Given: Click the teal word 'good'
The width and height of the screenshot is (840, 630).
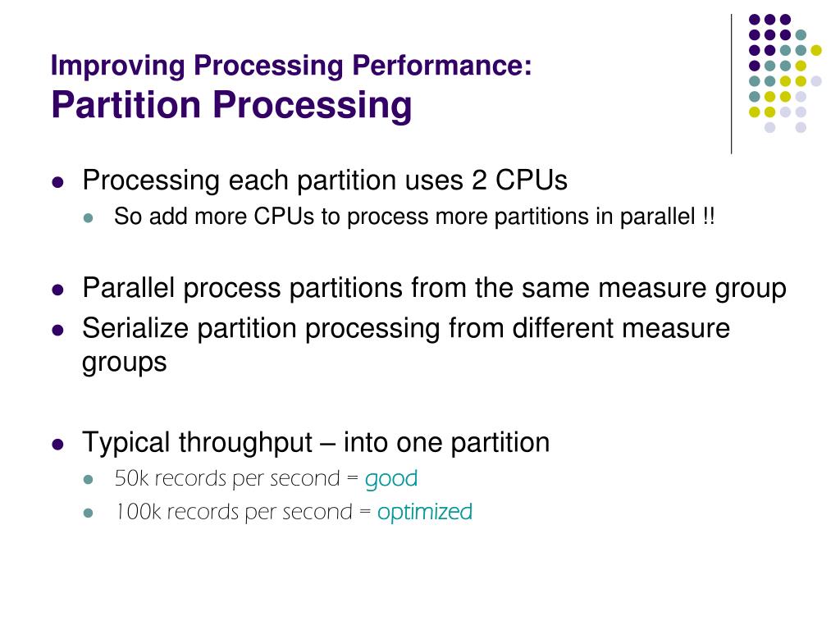Looking at the screenshot, I should (x=391, y=478).
